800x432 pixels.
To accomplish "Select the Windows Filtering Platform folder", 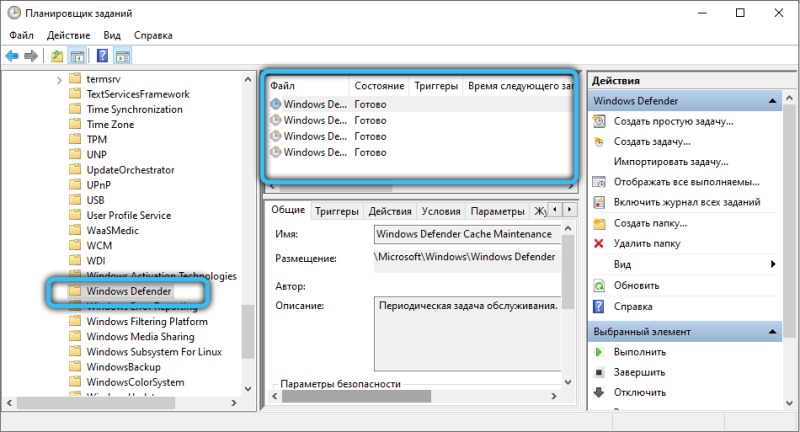I will [147, 321].
